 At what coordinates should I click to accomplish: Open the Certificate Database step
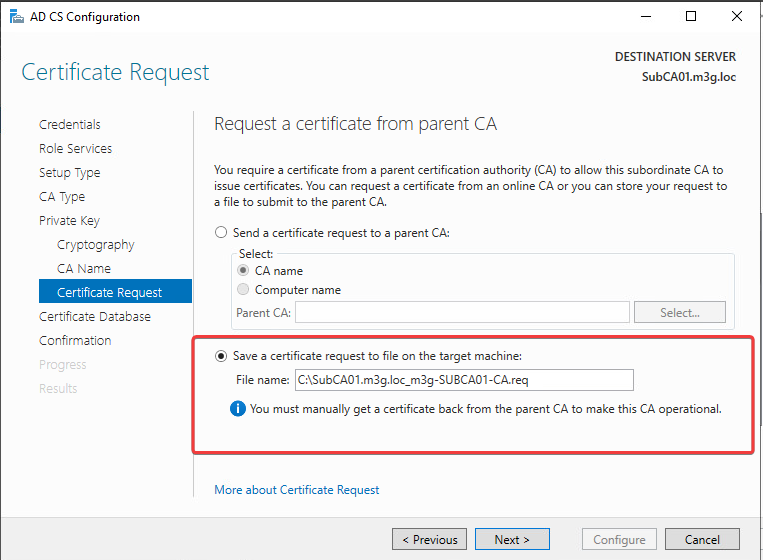tap(95, 317)
